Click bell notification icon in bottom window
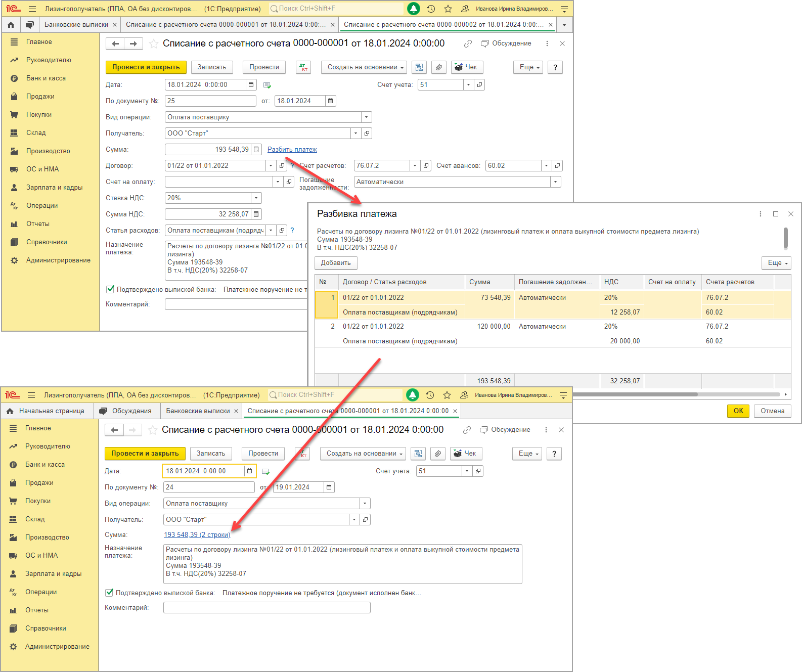802x672 pixels. coord(413,395)
